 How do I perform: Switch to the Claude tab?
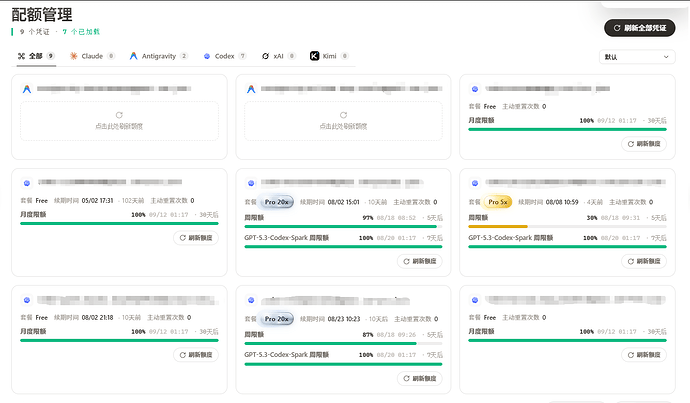tap(92, 56)
